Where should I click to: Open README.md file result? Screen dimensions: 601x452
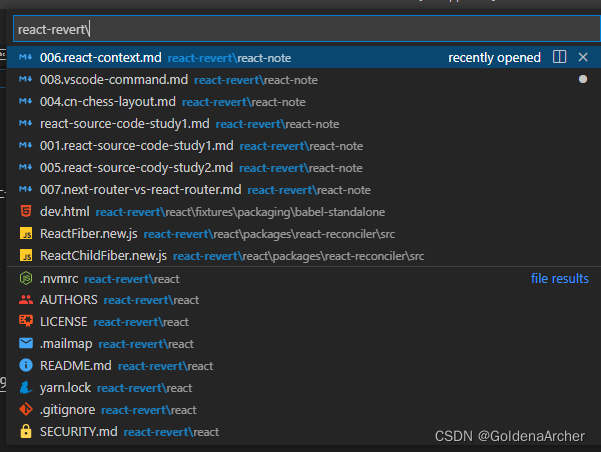(76, 366)
